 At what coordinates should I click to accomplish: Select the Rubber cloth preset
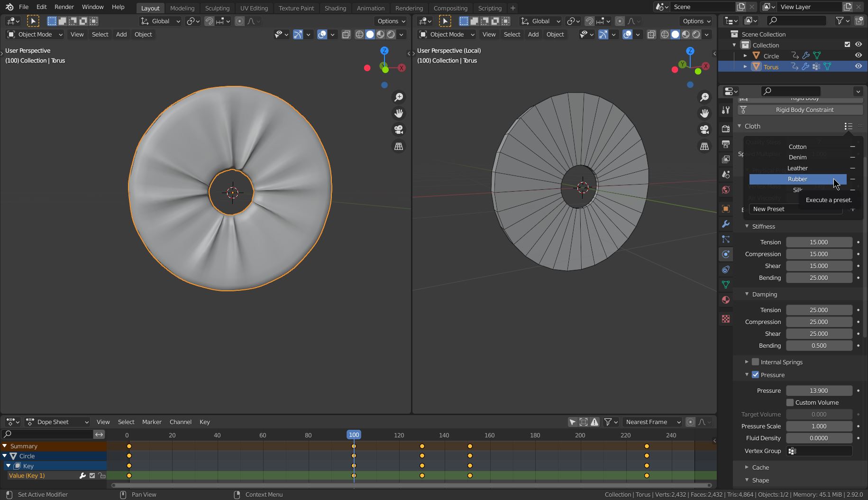797,179
